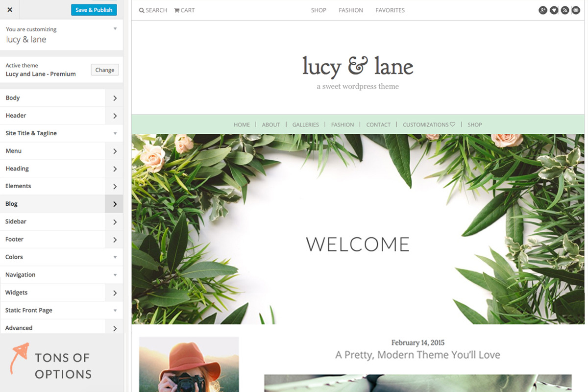This screenshot has width=588, height=392.
Task: Click the WELCOME botanical hero image
Action: (358, 229)
